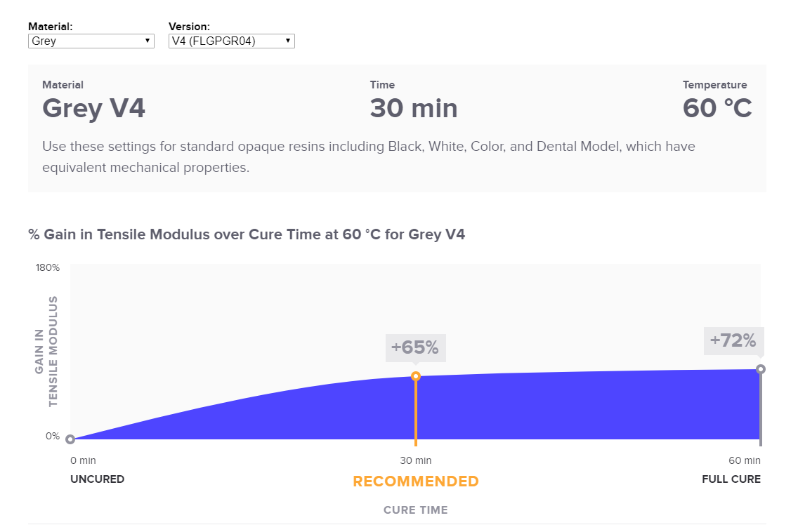This screenshot has height=532, width=798.
Task: Select the grey 60 min full cure marker
Action: coord(760,369)
